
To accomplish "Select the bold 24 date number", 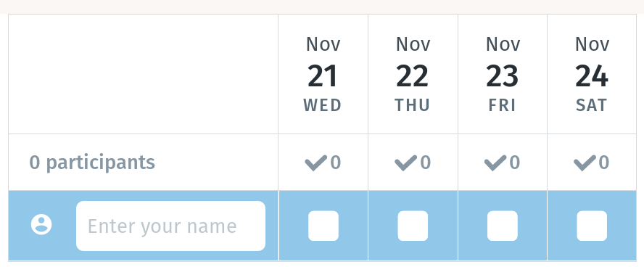I will [592, 77].
